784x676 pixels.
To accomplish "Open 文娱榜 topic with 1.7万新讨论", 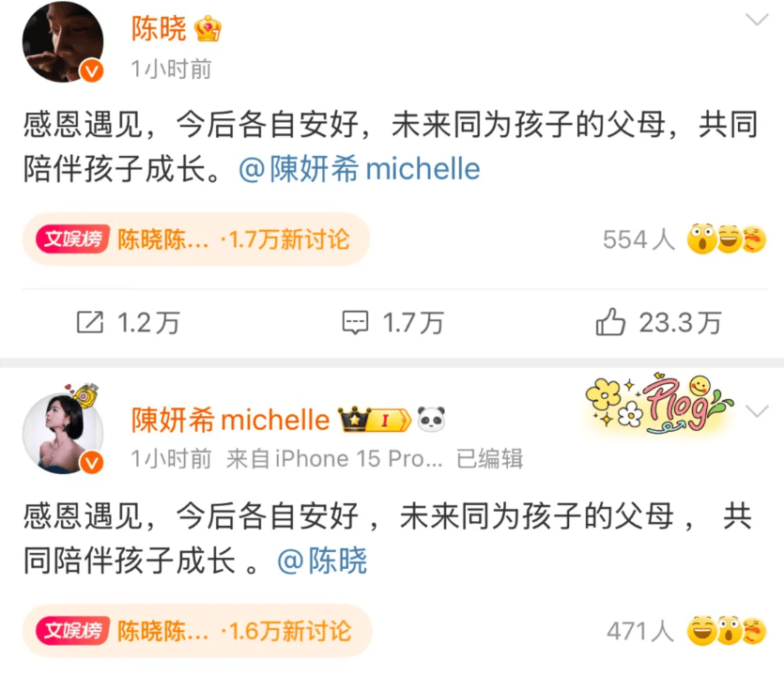I will click(x=196, y=239).
